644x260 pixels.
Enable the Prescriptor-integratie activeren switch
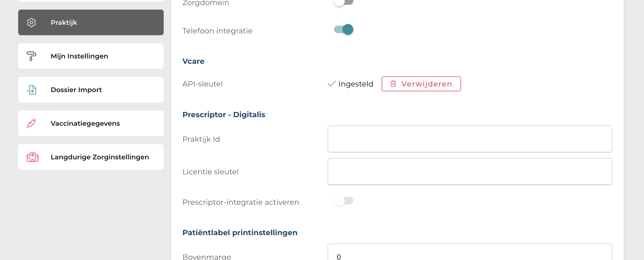click(344, 201)
